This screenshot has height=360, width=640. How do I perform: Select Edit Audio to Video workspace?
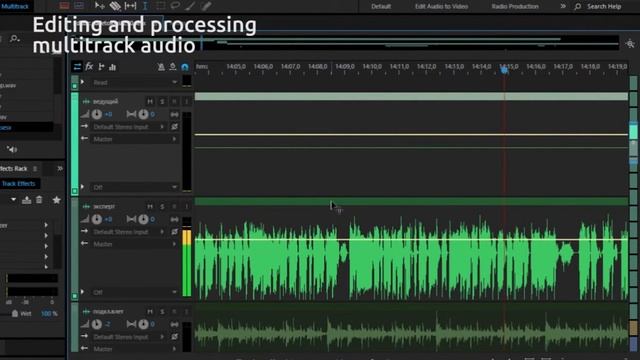pos(441,7)
